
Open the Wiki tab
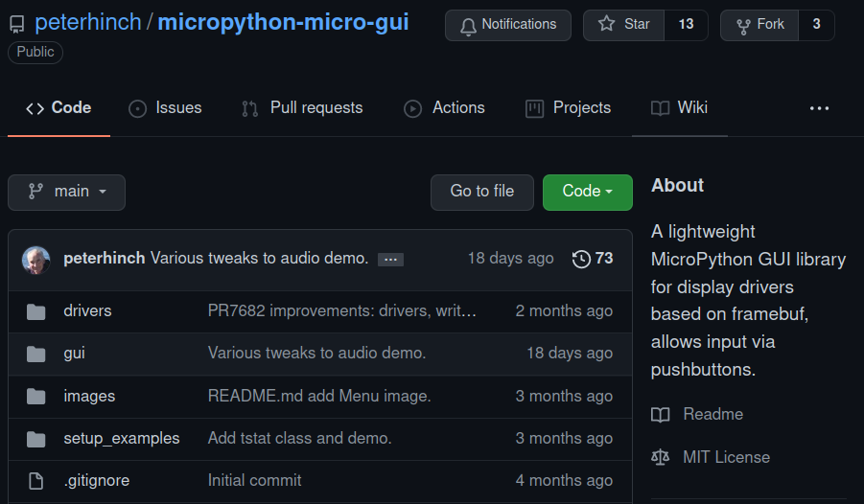pyautogui.click(x=680, y=108)
